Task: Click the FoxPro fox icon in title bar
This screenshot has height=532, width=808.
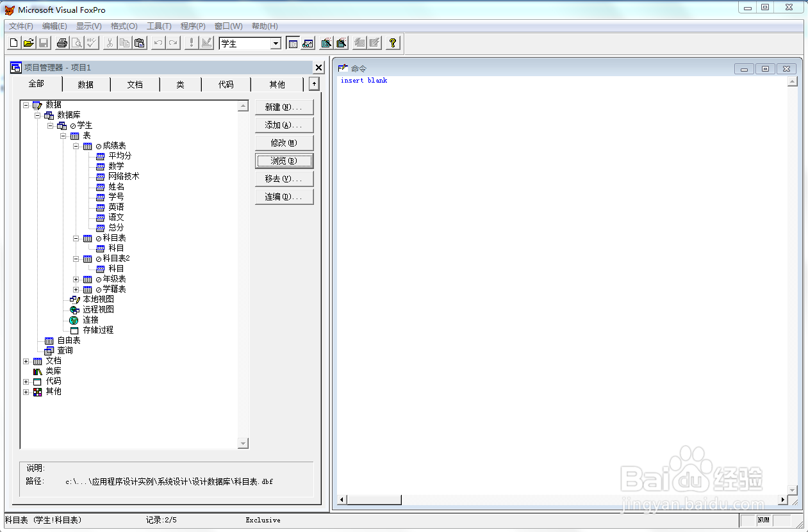Action: coord(10,10)
